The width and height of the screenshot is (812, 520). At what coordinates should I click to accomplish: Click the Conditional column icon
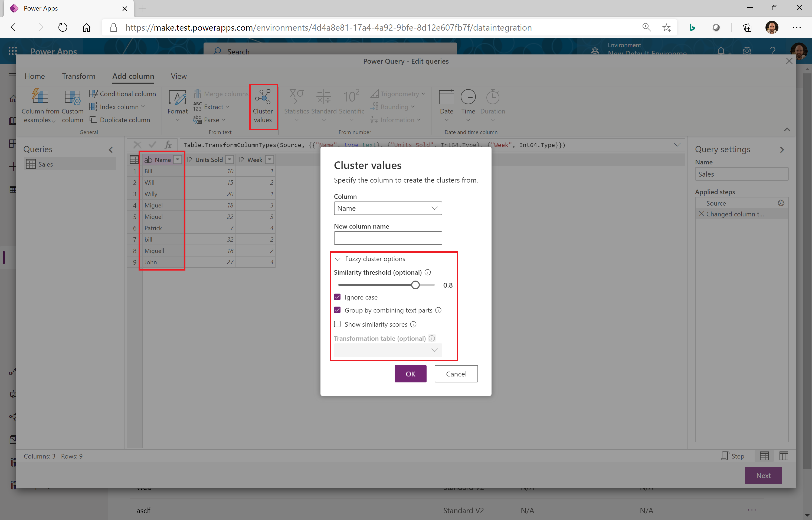tap(93, 93)
